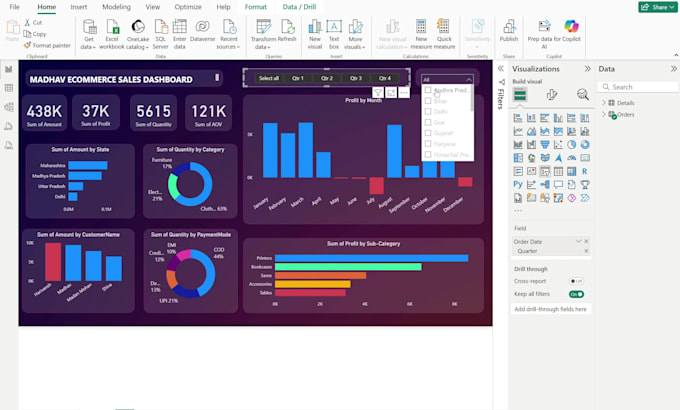This screenshot has width=680, height=410.
Task: Open the OneLake catalog icon
Action: (x=138, y=27)
